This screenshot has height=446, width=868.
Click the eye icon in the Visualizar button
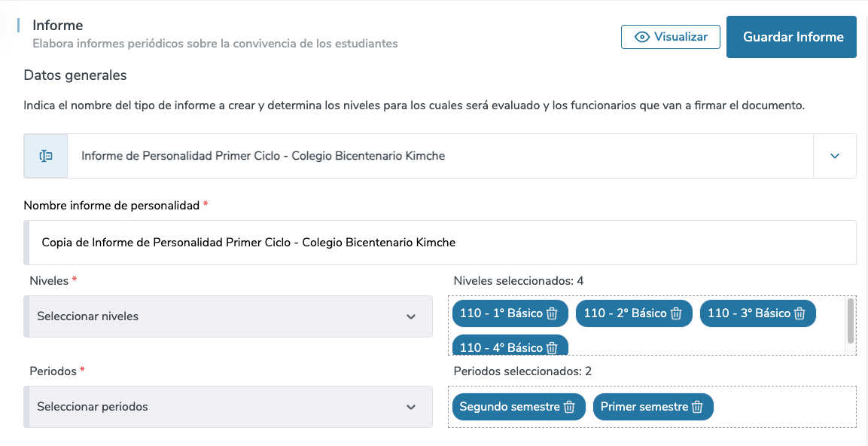tap(642, 37)
